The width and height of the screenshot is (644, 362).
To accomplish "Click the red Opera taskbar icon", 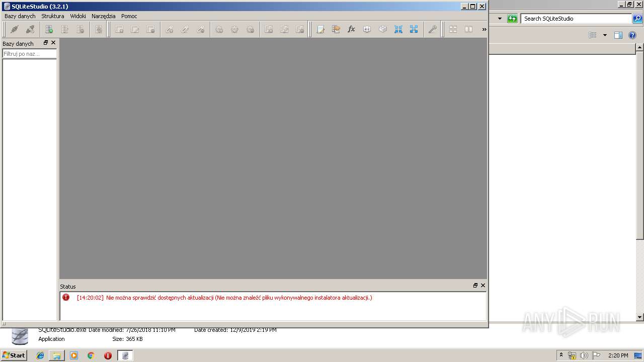I will 108,355.
